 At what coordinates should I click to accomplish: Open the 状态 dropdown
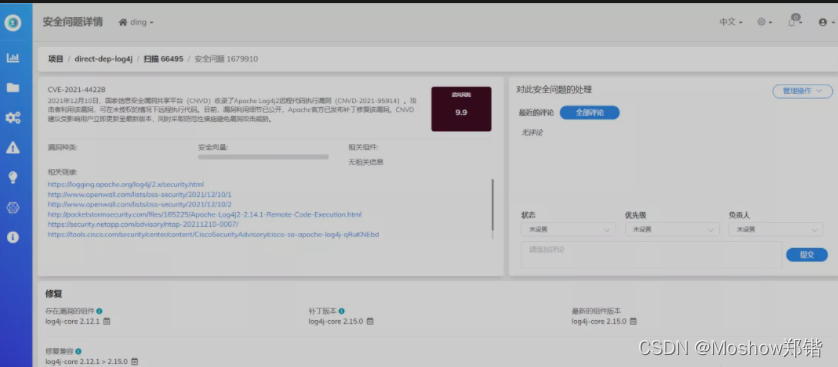click(567, 229)
